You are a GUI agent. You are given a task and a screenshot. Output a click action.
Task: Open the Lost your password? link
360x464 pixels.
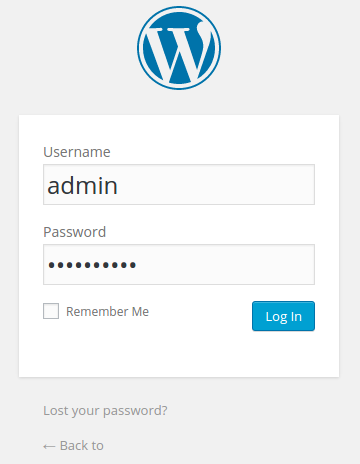click(x=105, y=411)
